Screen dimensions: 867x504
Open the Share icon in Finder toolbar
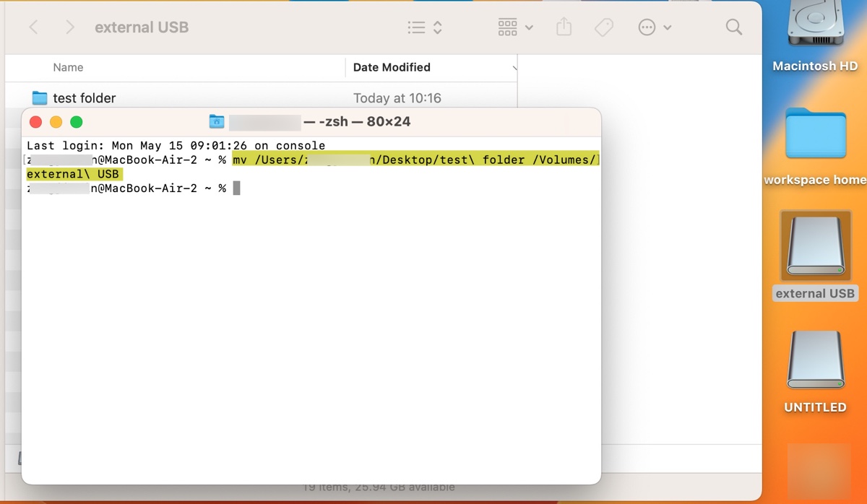click(x=564, y=27)
